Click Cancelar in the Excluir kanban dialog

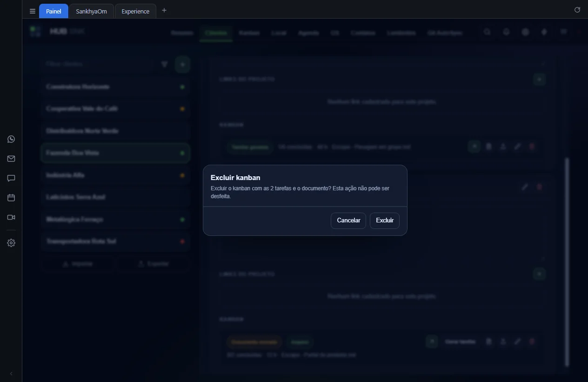point(348,221)
